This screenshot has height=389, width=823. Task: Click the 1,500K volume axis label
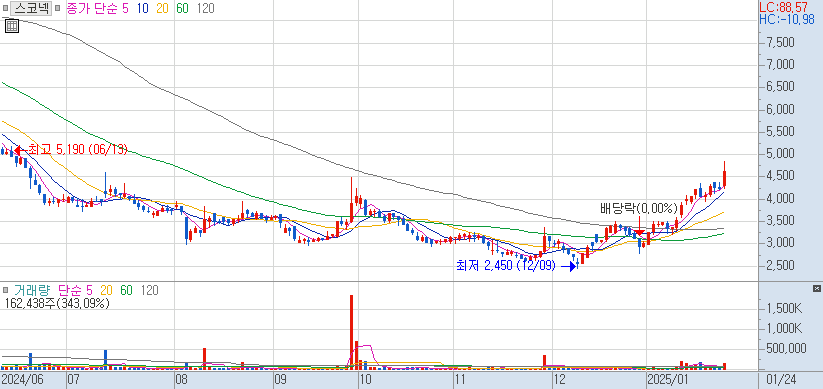point(784,308)
